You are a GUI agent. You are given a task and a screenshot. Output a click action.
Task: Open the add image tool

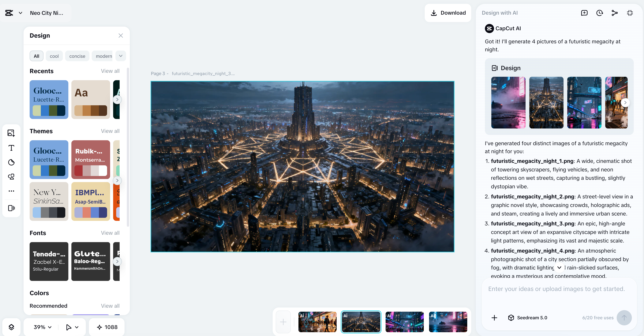11,133
